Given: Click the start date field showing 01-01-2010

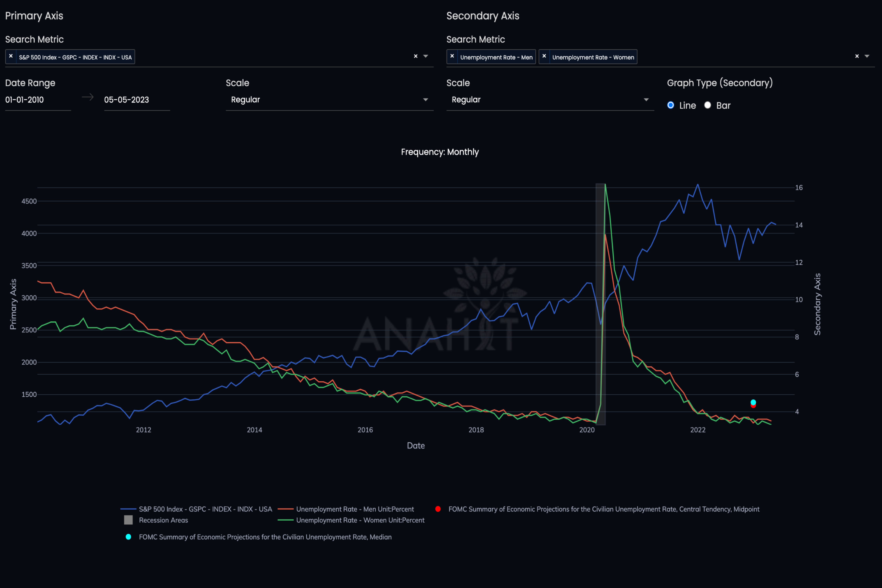Looking at the screenshot, I should (38, 99).
